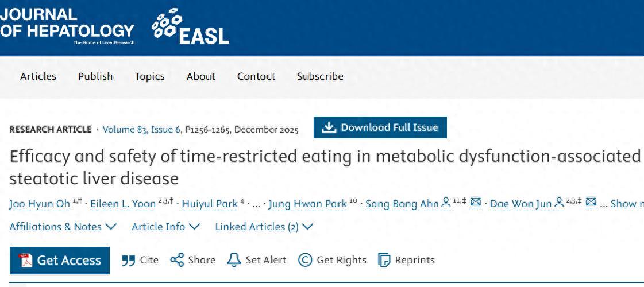
Task: Click the email envelope icon after Sang Bong Ahn
Action: point(475,203)
